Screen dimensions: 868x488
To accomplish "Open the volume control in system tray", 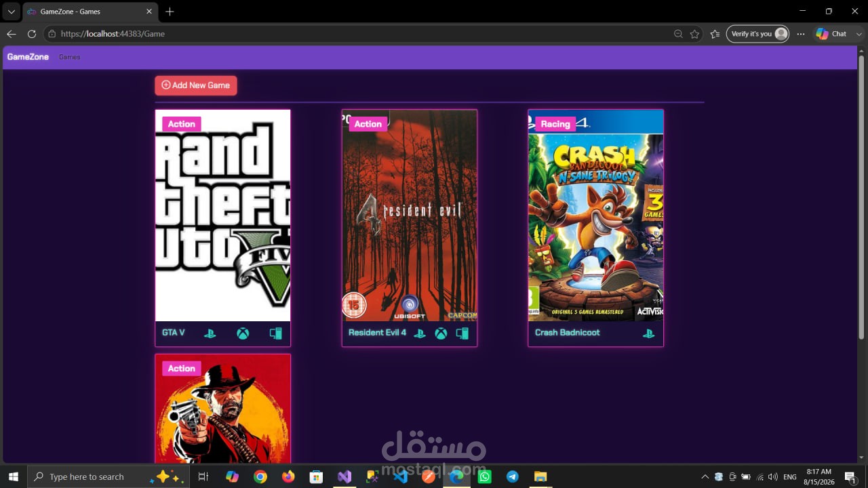I will pyautogui.click(x=773, y=477).
